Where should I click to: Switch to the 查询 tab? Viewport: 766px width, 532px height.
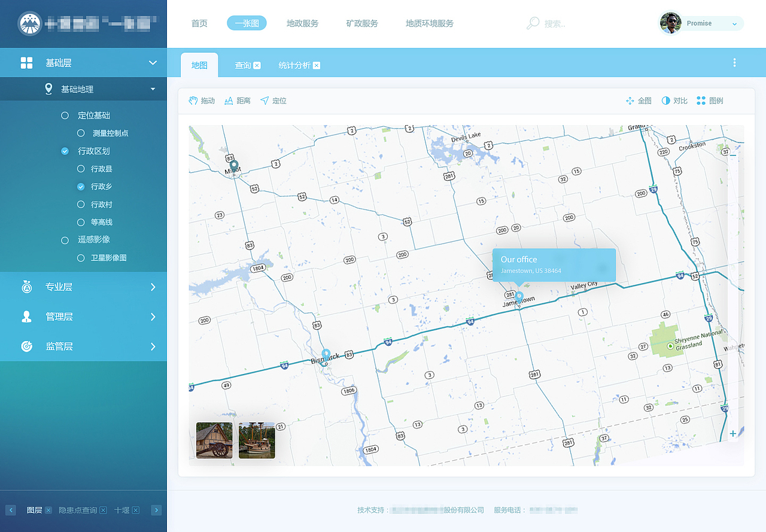[242, 65]
